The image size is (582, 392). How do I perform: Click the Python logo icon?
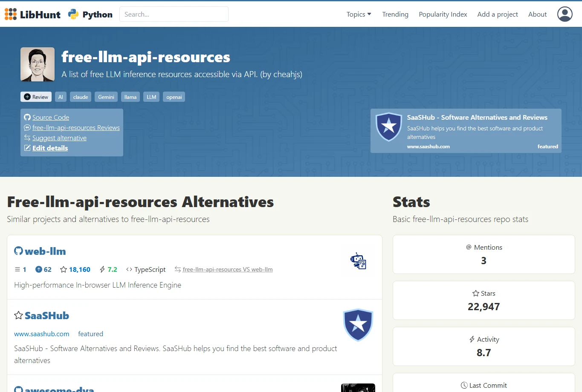73,14
